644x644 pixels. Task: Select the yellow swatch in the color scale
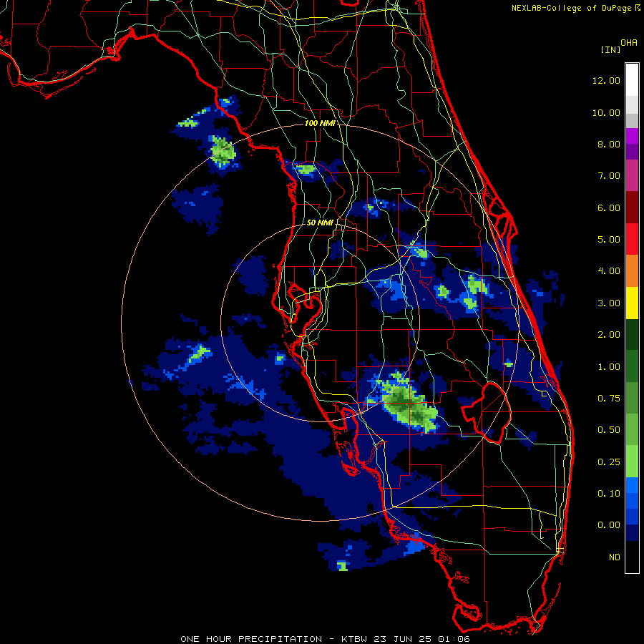coord(632,303)
